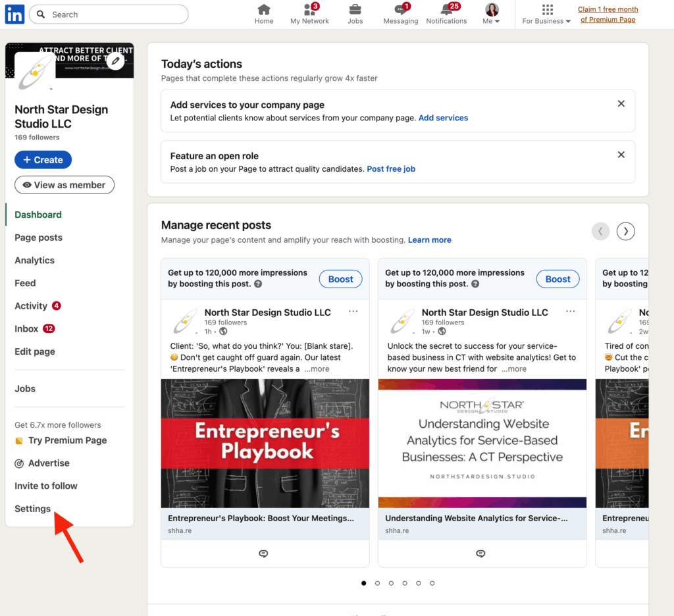Image resolution: width=674 pixels, height=616 pixels.
Task: Open the Entrepreneur's Playbook post image
Action: point(265,443)
